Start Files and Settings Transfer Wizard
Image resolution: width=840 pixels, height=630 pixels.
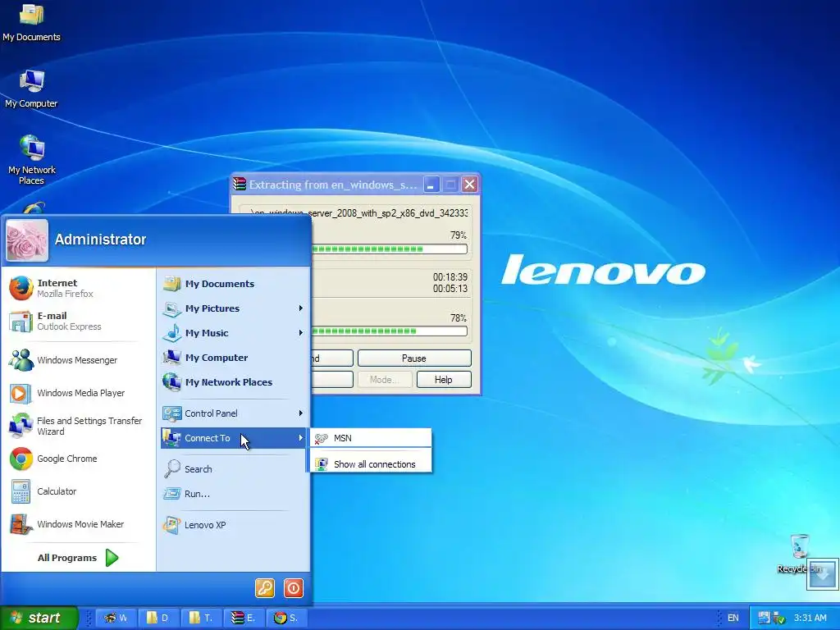coord(80,426)
